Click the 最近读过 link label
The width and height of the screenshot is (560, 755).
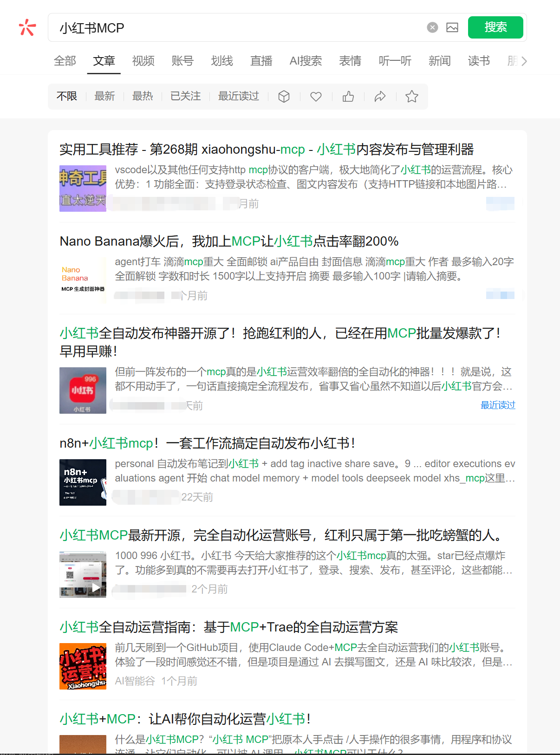click(x=498, y=405)
